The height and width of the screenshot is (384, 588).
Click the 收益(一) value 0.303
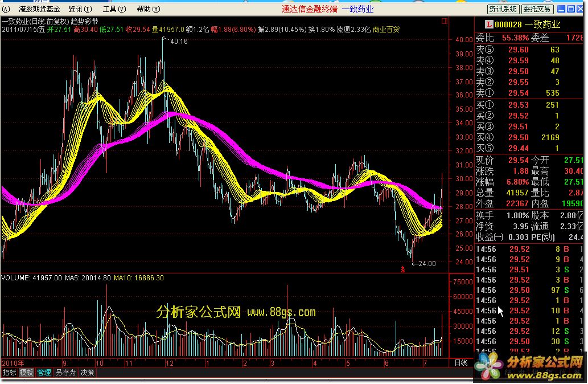tap(518, 238)
